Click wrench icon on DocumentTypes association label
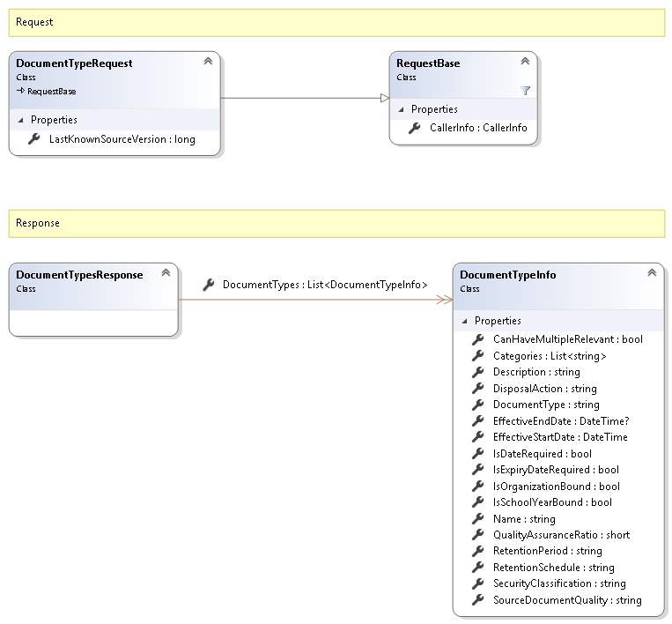Viewport: 672px width, 624px height. point(209,285)
